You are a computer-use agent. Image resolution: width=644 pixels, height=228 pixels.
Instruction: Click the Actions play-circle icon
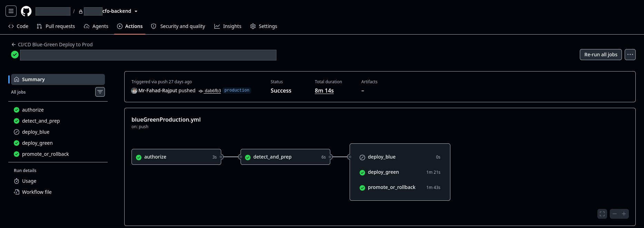point(120,26)
